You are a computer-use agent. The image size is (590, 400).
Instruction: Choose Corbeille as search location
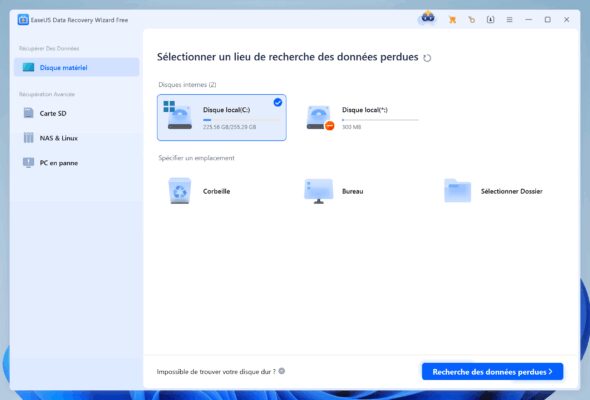(222, 191)
